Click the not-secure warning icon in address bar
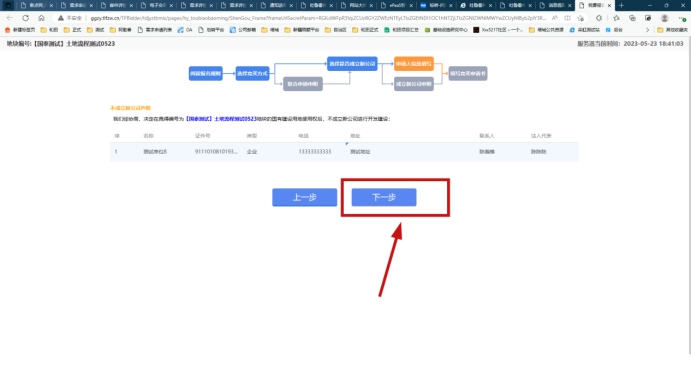The width and height of the screenshot is (691, 371). pyautogui.click(x=61, y=18)
